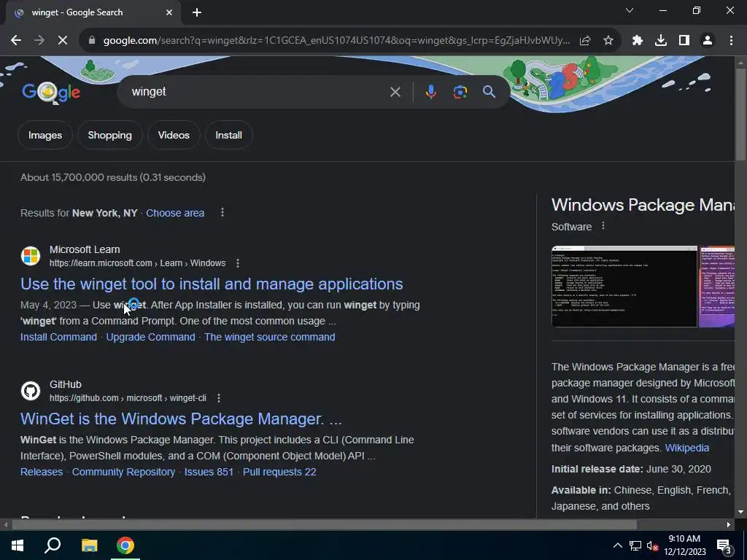
Task: Open the notification center
Action: [724, 545]
